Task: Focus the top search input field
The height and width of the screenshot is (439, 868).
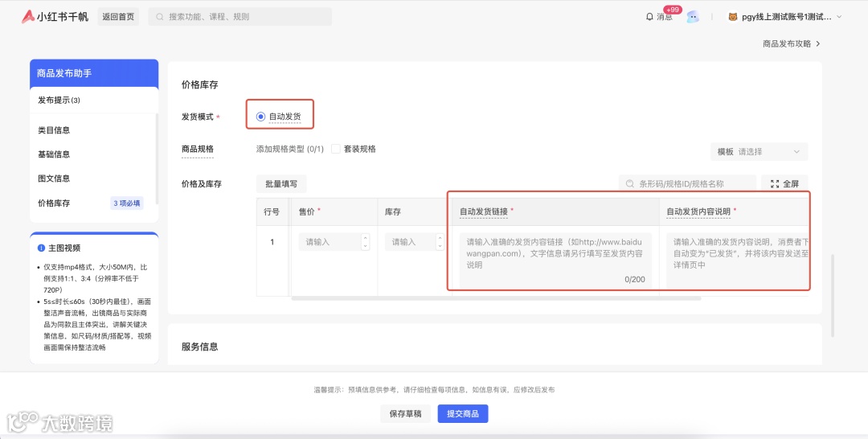Action: [240, 17]
